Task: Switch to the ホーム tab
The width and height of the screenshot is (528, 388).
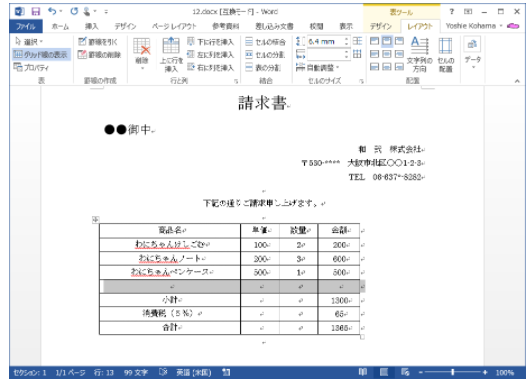Action: tap(60, 26)
